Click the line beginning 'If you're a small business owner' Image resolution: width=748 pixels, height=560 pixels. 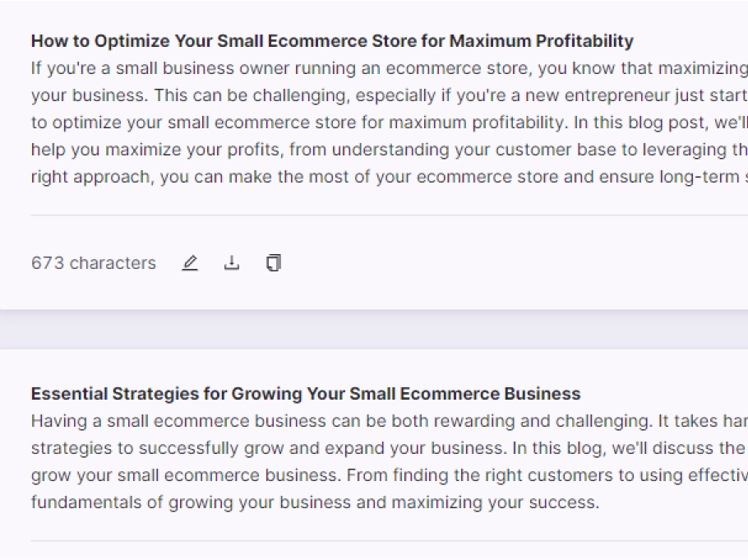[390, 68]
